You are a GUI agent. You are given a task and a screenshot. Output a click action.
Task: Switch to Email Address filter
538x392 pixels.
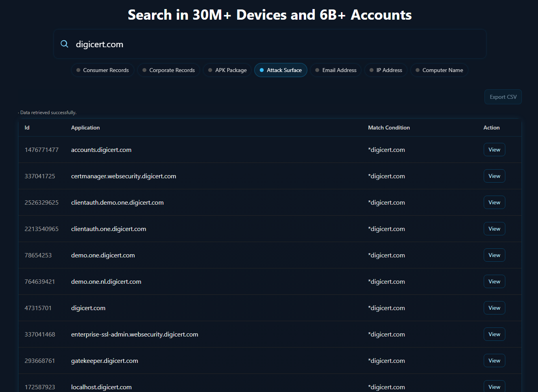(x=336, y=70)
